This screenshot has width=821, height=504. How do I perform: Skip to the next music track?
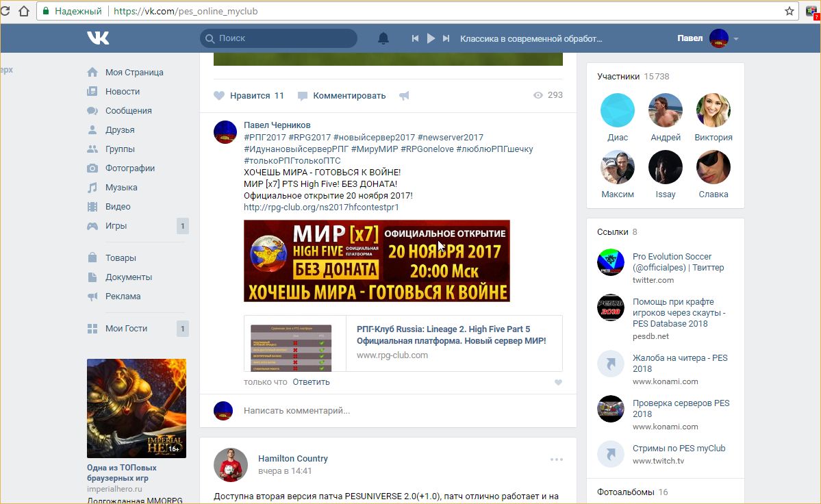[446, 38]
